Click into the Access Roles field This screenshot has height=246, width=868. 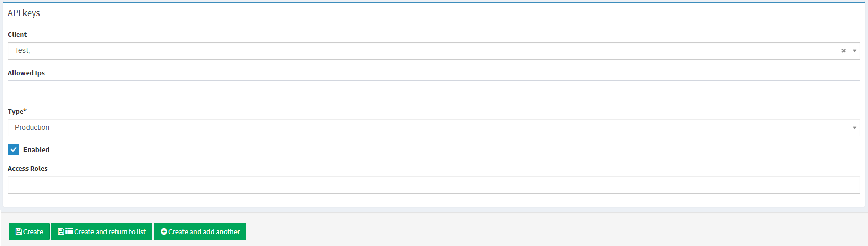pyautogui.click(x=433, y=185)
